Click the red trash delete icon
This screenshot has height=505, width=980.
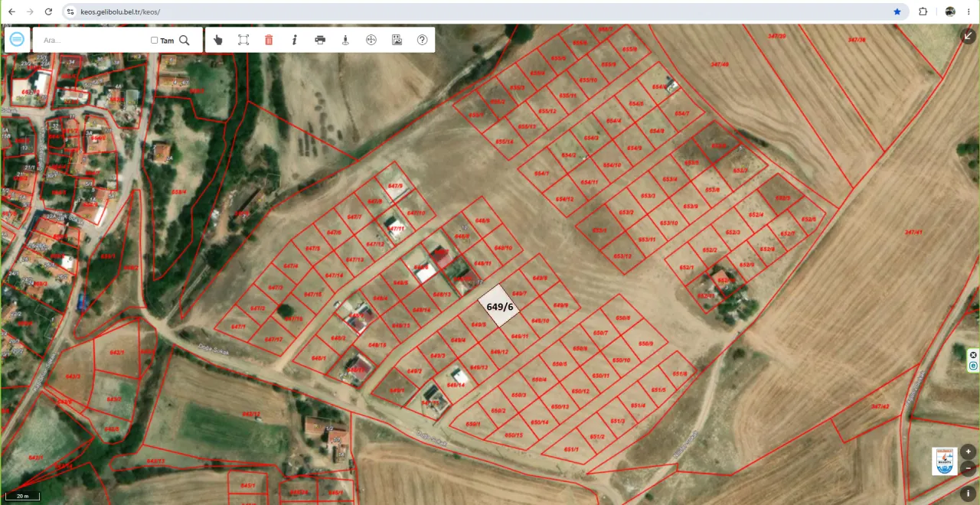click(269, 40)
